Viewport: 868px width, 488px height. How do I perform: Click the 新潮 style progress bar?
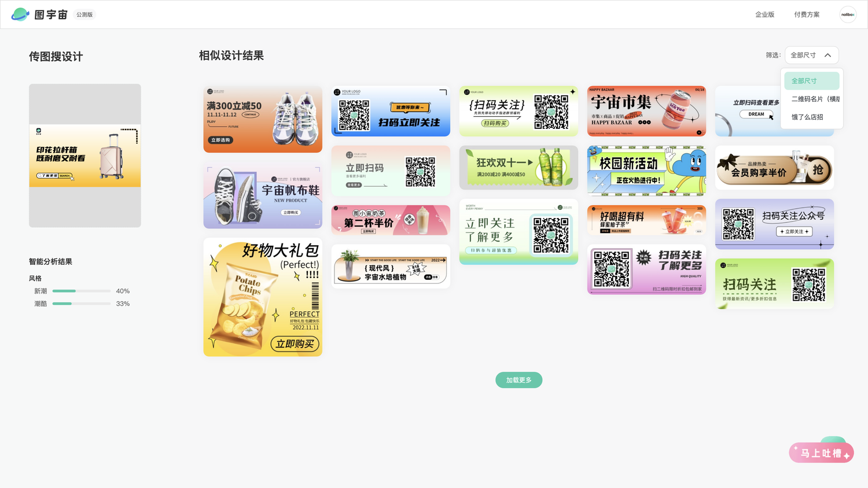(82, 291)
